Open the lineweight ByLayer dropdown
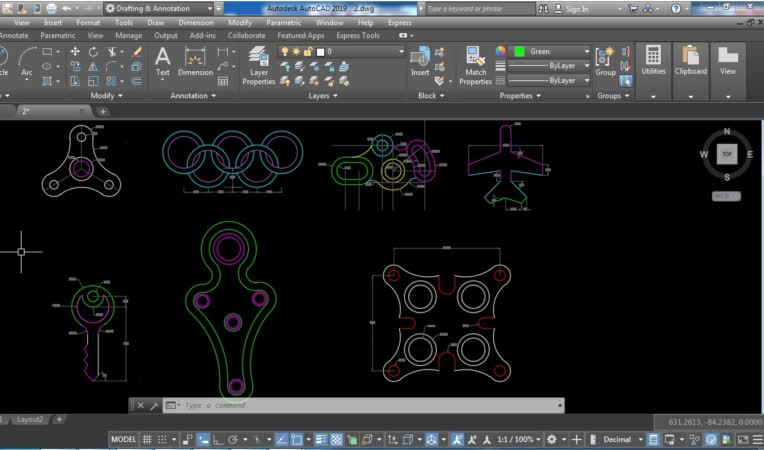This screenshot has width=764, height=450. point(549,66)
